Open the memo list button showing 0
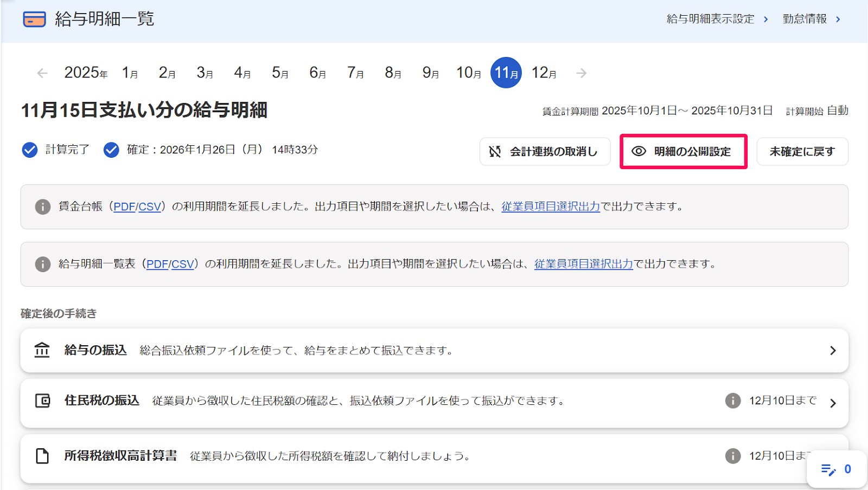 pos(836,469)
